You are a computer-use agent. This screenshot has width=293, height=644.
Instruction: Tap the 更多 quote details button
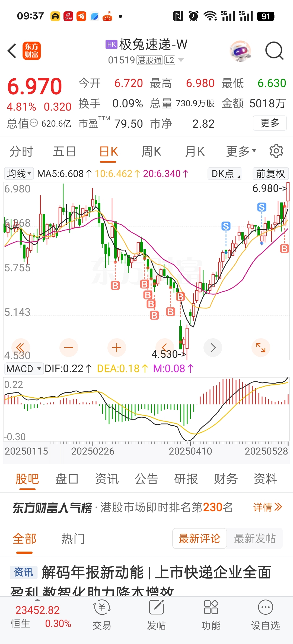(270, 123)
